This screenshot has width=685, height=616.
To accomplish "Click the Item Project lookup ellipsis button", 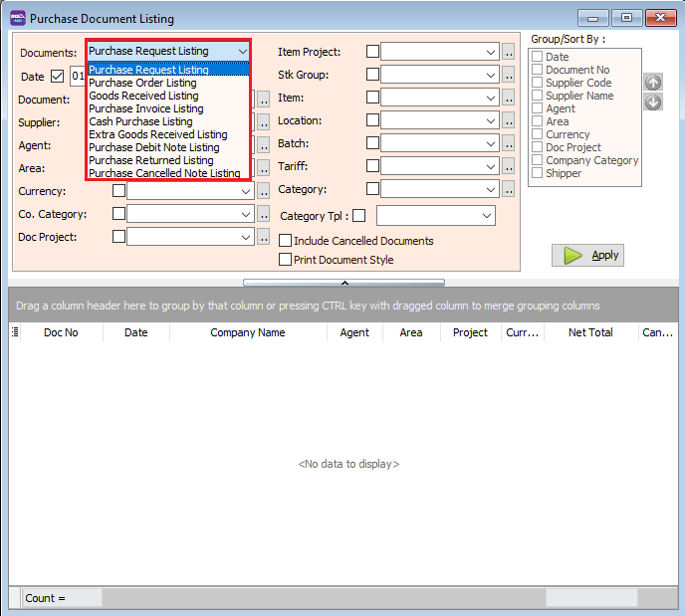I will click(509, 52).
